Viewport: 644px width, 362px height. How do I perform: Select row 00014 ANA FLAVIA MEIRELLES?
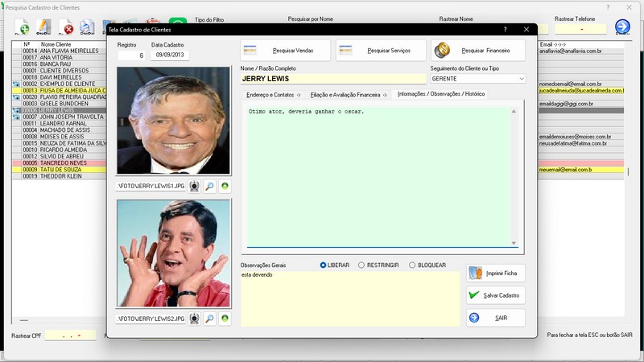coord(59,51)
